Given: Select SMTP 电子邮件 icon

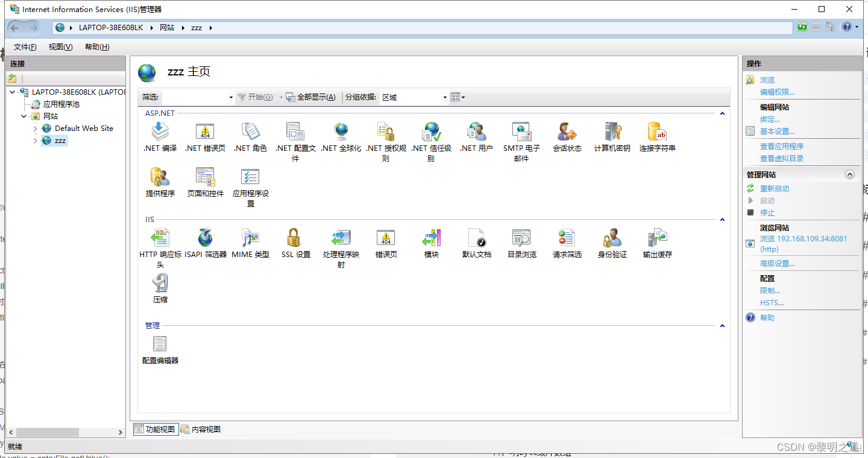Looking at the screenshot, I should coord(521,132).
